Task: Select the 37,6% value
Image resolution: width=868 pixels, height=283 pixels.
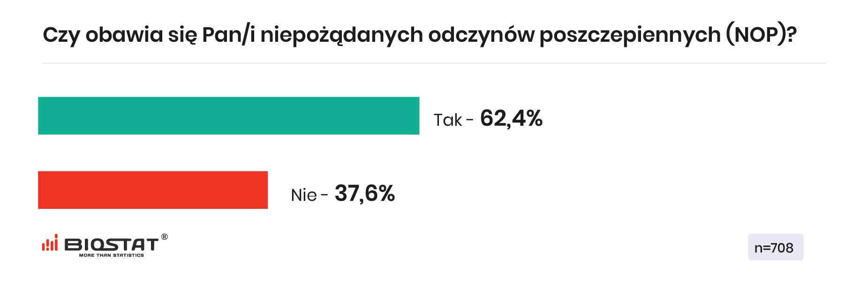Action: coord(365,193)
